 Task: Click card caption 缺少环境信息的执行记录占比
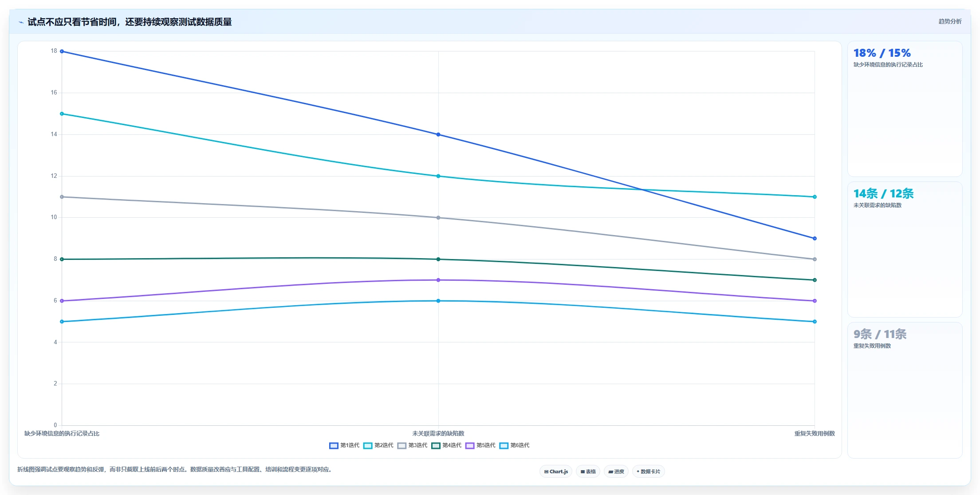click(x=888, y=65)
